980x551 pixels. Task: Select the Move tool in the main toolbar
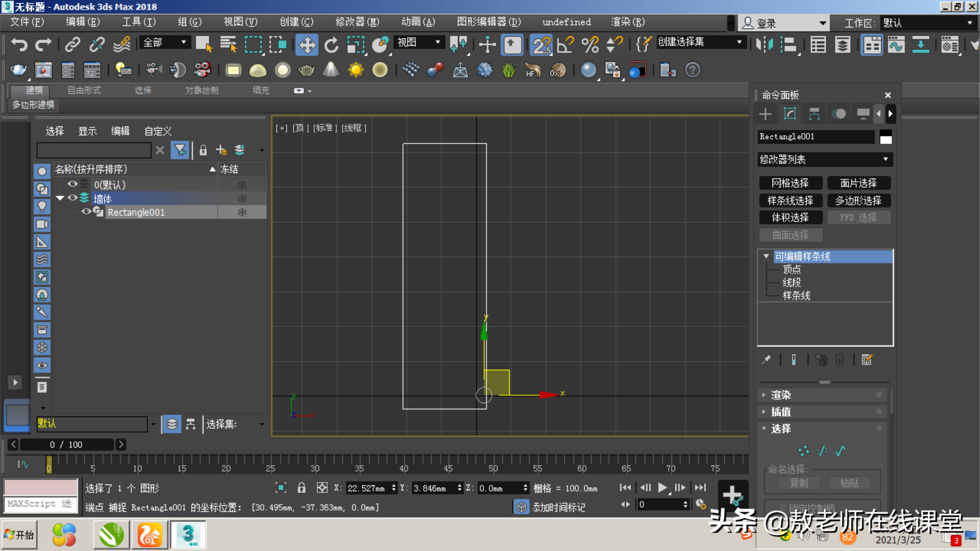point(307,44)
